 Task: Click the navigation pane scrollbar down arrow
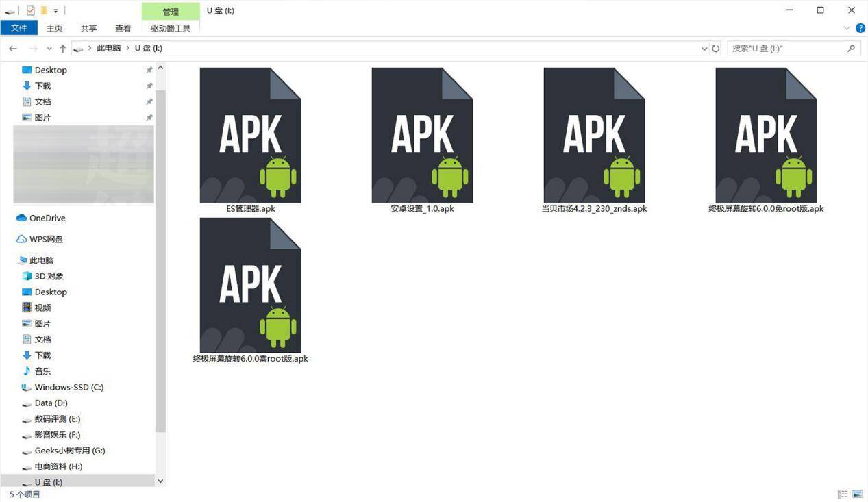(161, 481)
